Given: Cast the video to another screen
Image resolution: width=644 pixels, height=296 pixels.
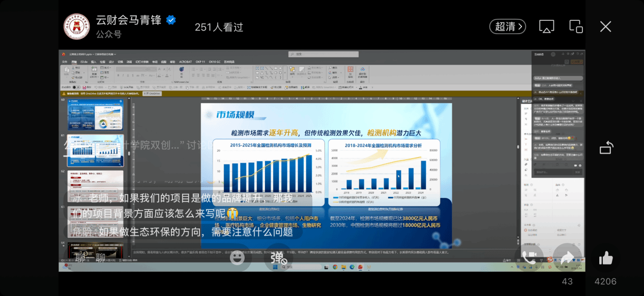Looking at the screenshot, I should (x=546, y=26).
